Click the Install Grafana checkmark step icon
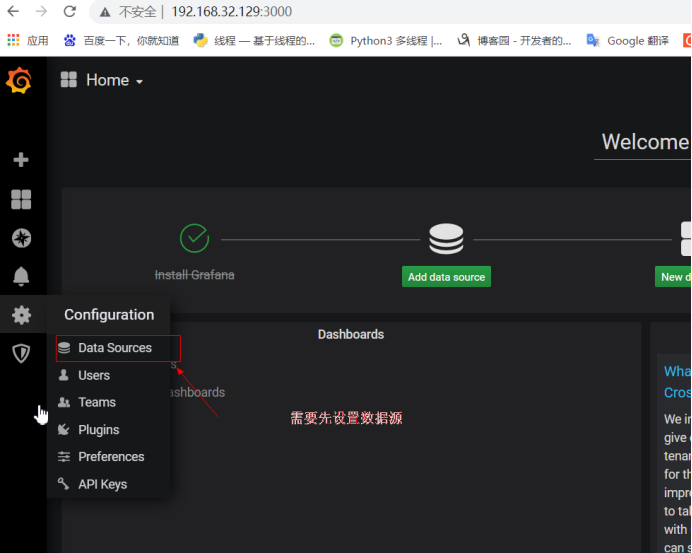This screenshot has width=692, height=553. pyautogui.click(x=194, y=238)
